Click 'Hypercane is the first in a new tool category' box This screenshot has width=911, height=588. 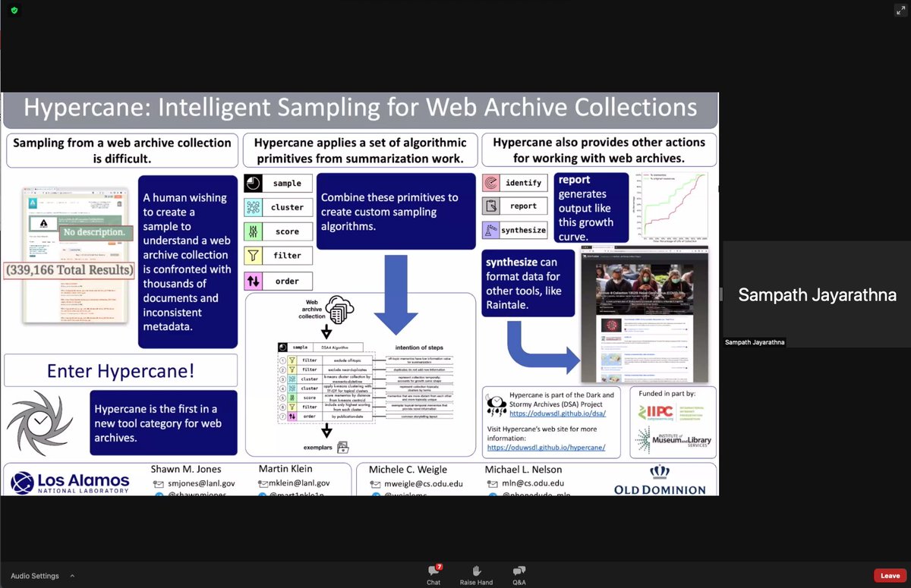(x=163, y=423)
